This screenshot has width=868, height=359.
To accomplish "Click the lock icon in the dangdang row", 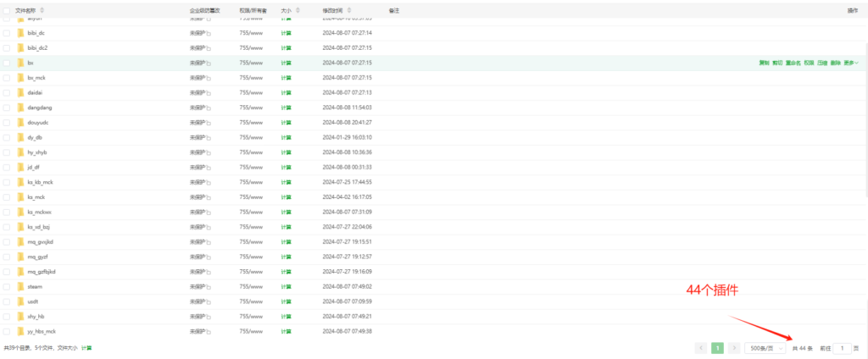I will [209, 108].
